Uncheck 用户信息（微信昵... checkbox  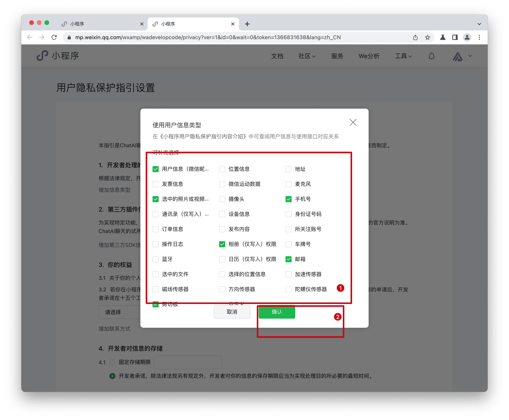click(x=156, y=169)
